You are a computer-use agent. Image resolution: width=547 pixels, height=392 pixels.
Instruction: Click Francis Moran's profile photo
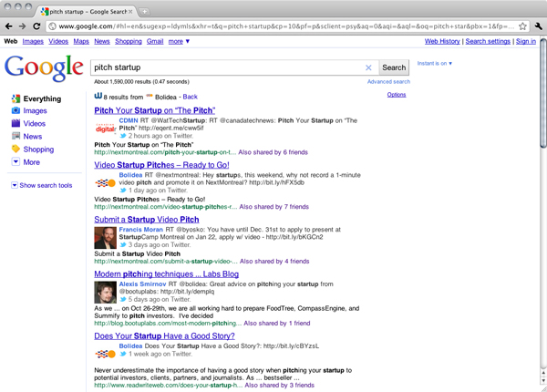[106, 238]
